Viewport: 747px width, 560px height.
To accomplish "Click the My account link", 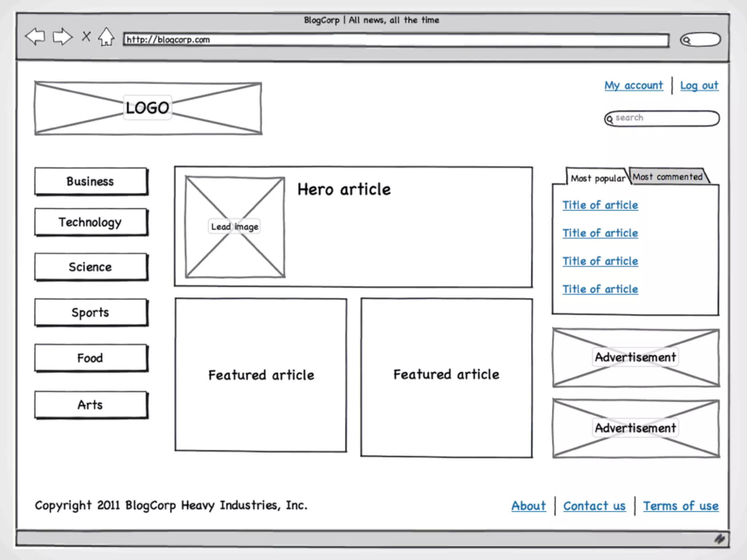I will tap(634, 85).
